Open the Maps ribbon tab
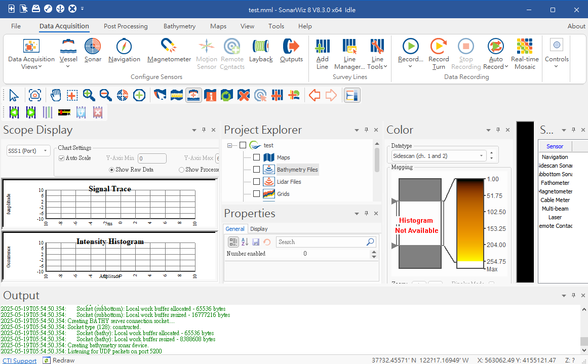This screenshot has width=588, height=364. (x=218, y=26)
